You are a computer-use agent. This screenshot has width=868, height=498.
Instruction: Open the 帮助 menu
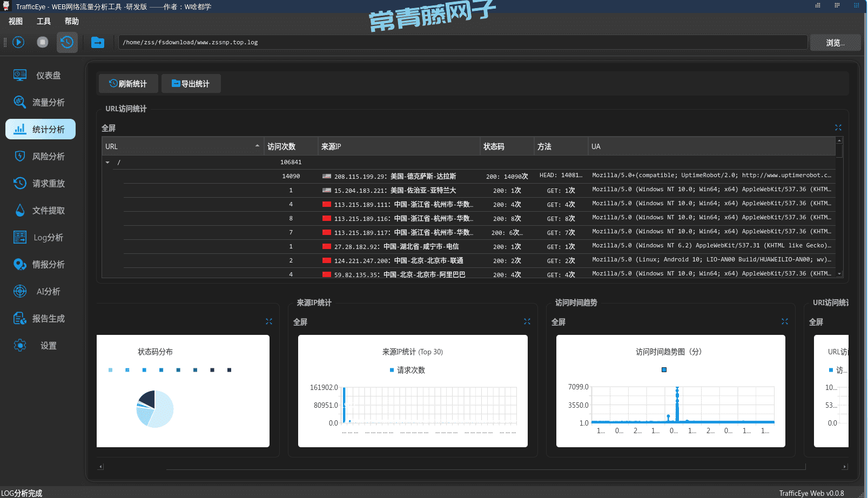tap(72, 22)
